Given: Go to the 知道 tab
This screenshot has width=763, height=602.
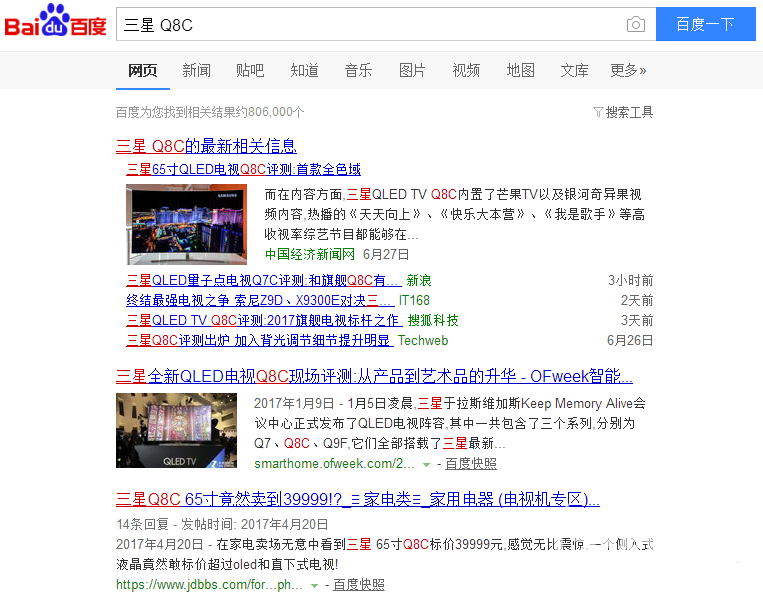Looking at the screenshot, I should [x=304, y=71].
